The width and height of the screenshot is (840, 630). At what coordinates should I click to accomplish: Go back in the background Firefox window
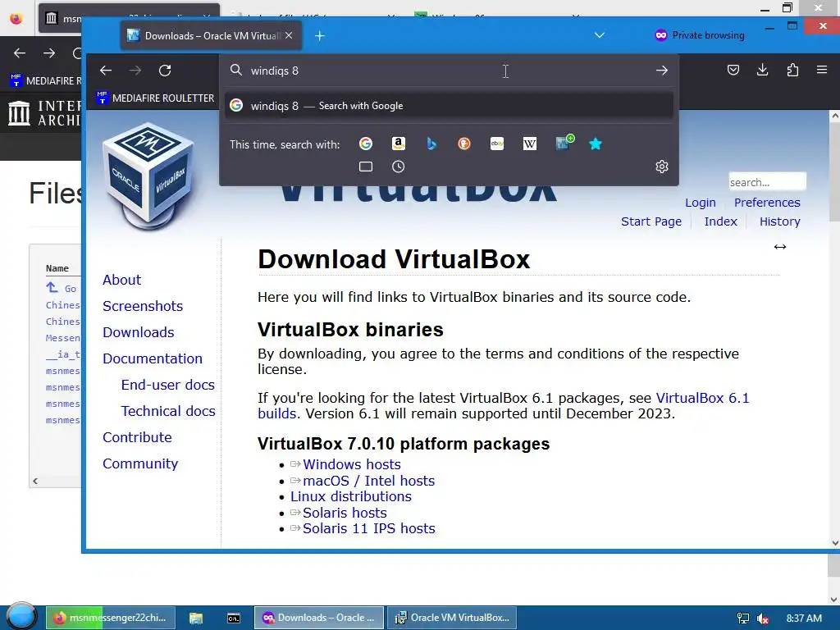click(20, 53)
